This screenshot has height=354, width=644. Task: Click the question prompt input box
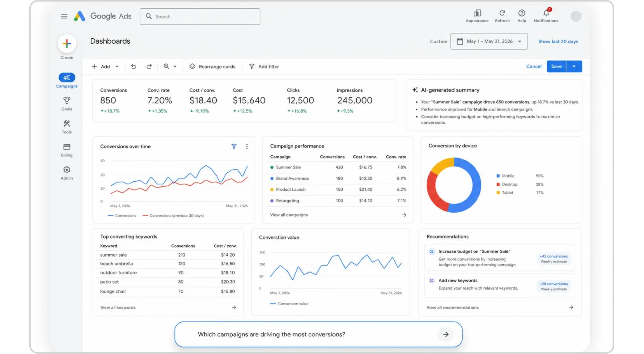pyautogui.click(x=318, y=334)
